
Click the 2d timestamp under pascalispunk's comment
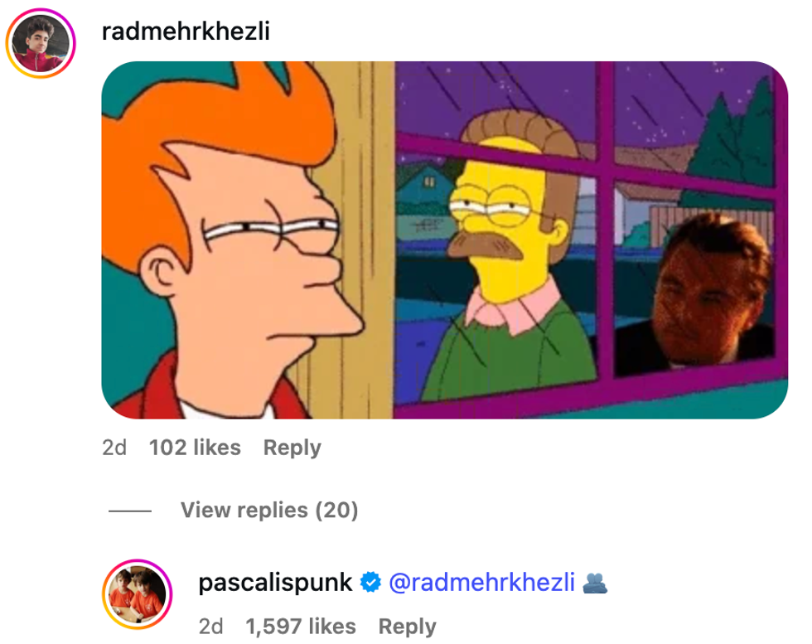(210, 627)
